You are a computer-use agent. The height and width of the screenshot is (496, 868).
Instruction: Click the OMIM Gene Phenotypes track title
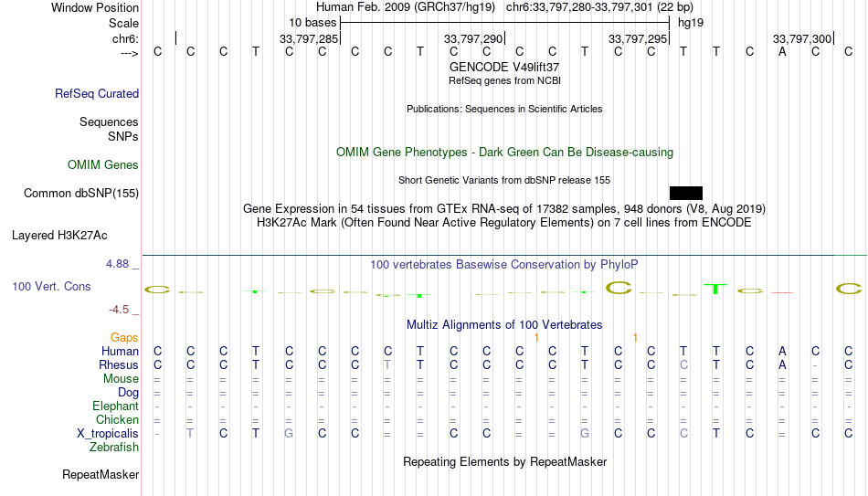[505, 153]
